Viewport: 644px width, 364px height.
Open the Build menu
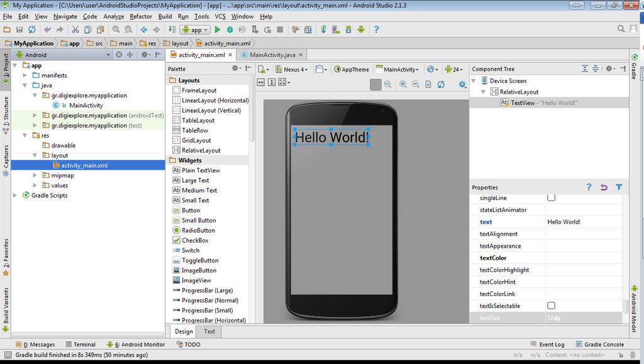tap(165, 16)
